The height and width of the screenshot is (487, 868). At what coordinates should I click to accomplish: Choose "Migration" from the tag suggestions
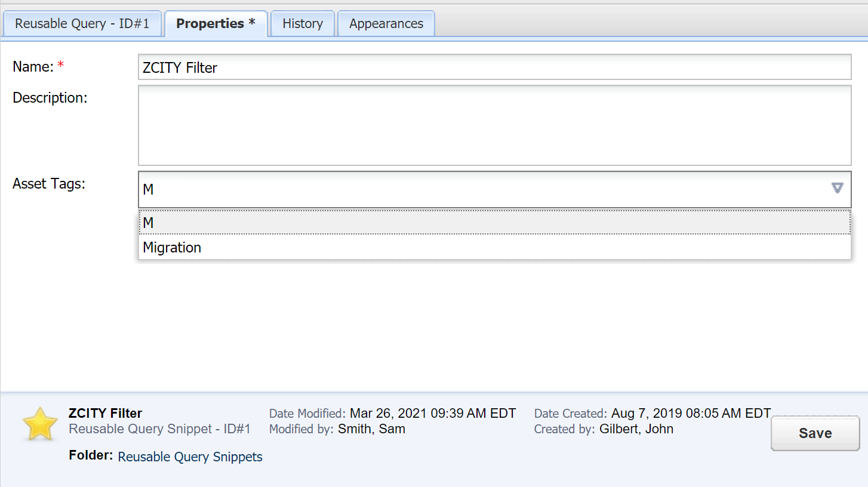pyautogui.click(x=494, y=248)
